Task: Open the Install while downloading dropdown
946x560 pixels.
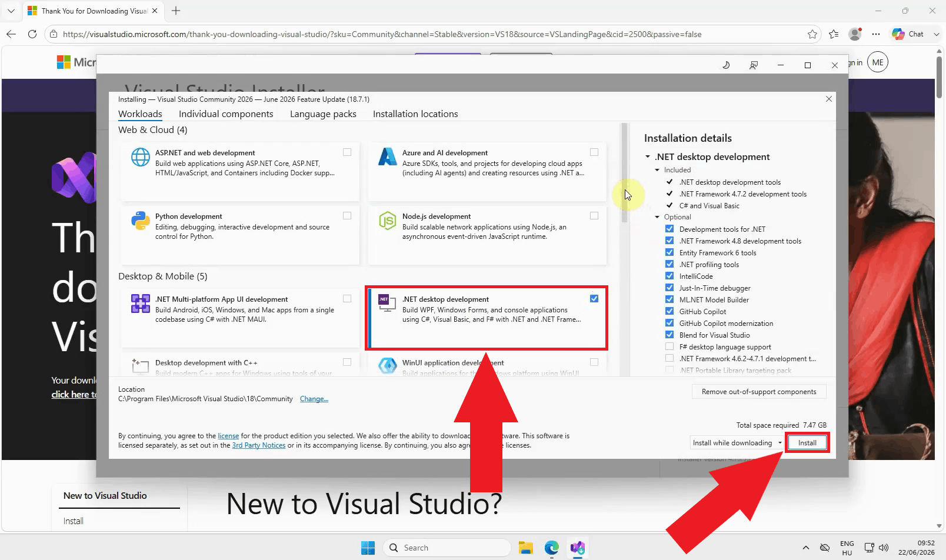Action: pyautogui.click(x=737, y=443)
